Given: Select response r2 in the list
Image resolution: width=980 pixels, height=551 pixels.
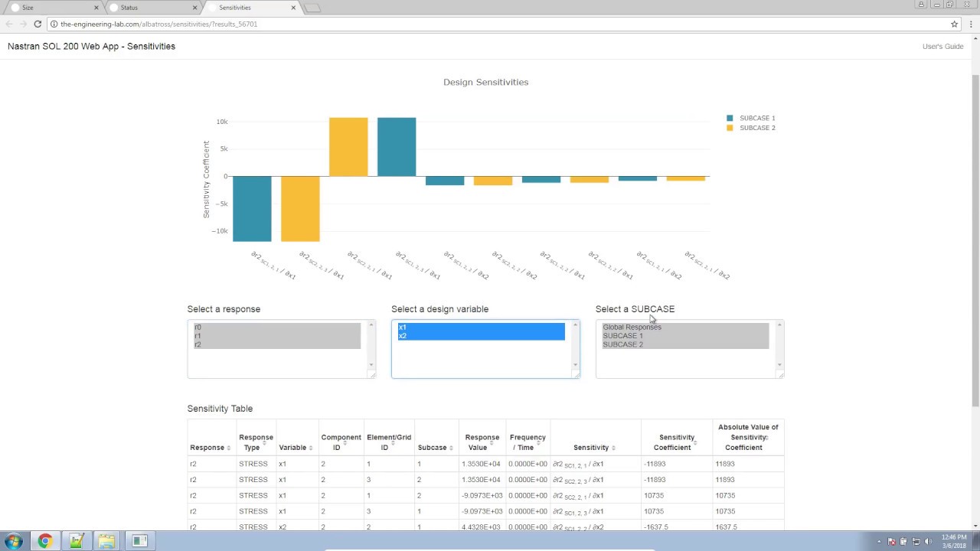Looking at the screenshot, I should point(277,344).
